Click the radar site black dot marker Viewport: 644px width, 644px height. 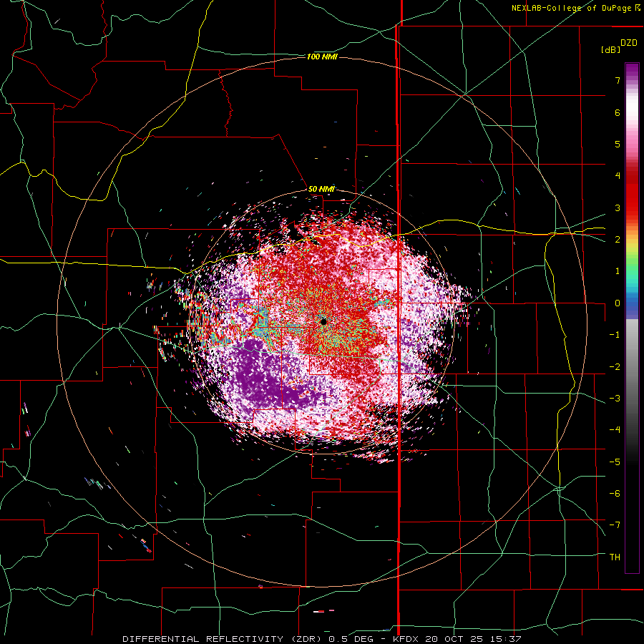[323, 321]
